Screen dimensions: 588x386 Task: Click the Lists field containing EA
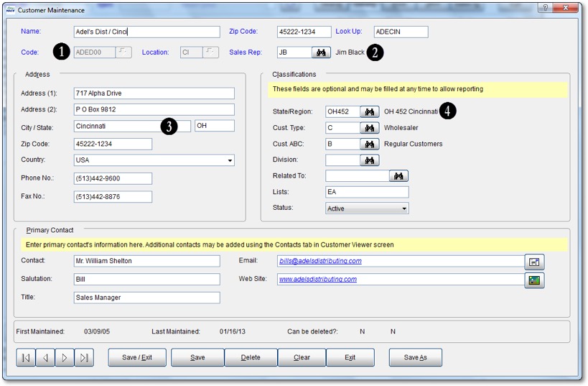[x=367, y=192]
